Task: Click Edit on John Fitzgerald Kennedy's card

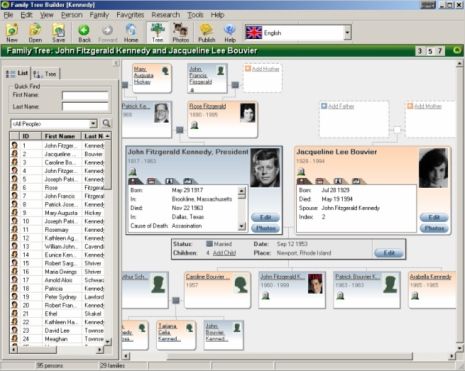Action: (x=266, y=217)
